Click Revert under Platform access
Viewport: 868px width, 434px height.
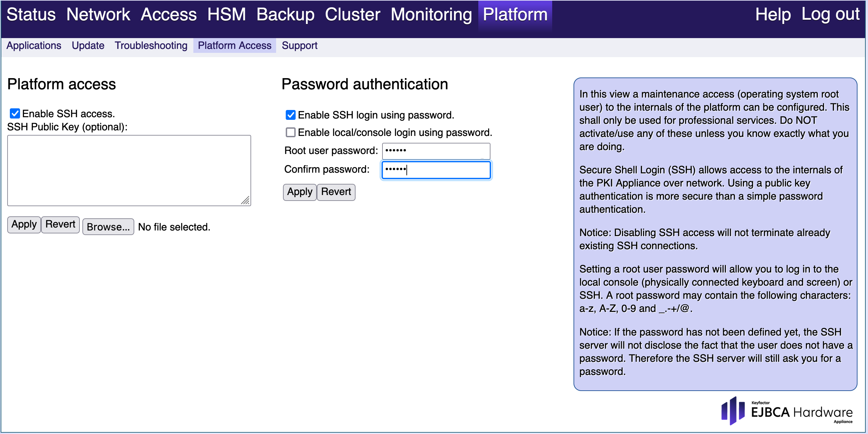tap(60, 225)
